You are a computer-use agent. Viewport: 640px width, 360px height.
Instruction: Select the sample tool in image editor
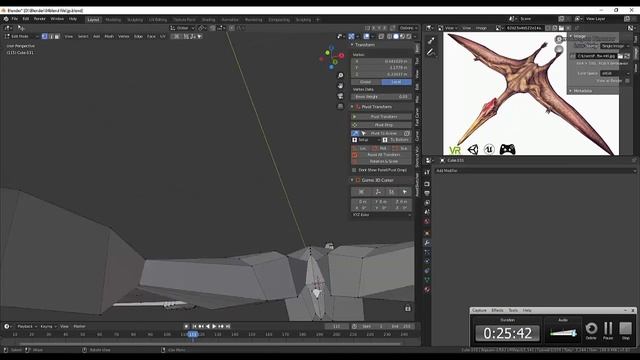(x=431, y=40)
